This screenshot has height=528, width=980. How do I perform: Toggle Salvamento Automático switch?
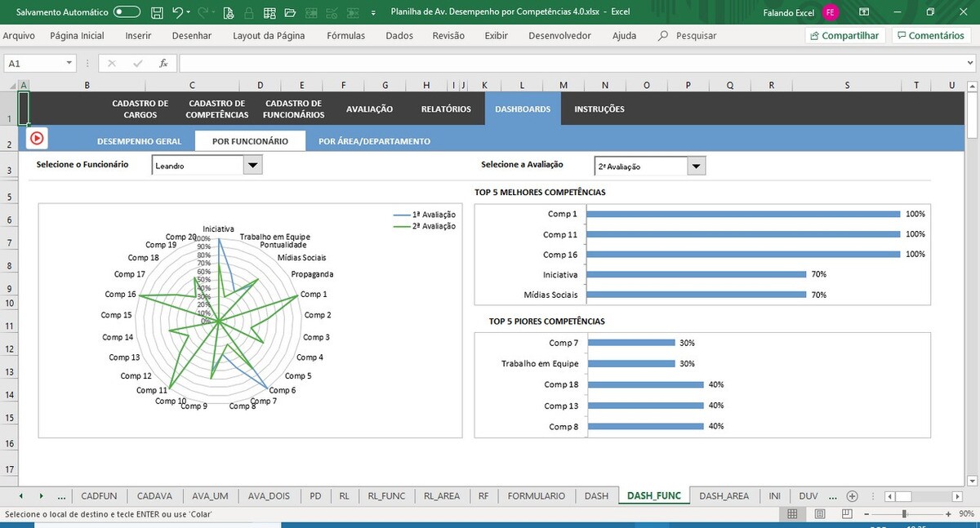point(127,12)
